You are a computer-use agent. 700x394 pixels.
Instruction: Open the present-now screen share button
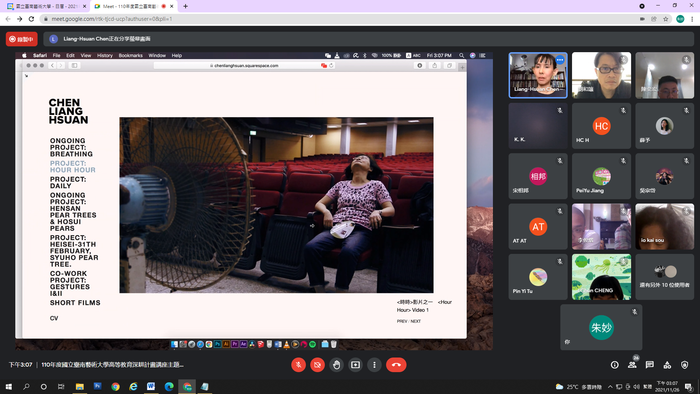tap(355, 365)
